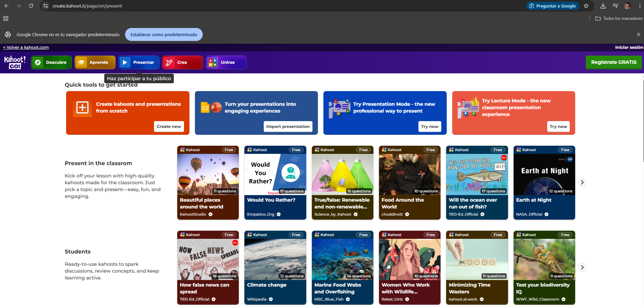
Task: Dismiss the default browser notification bar
Action: pyautogui.click(x=638, y=34)
